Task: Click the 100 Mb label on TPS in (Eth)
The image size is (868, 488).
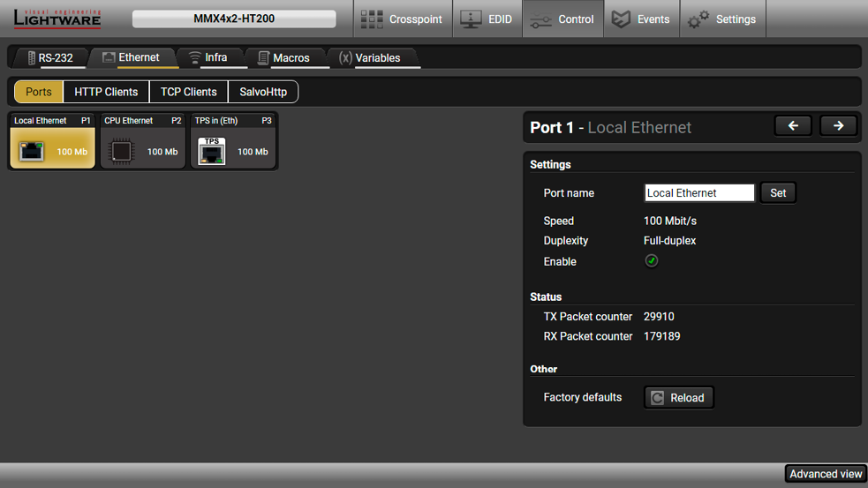Action: tap(253, 152)
